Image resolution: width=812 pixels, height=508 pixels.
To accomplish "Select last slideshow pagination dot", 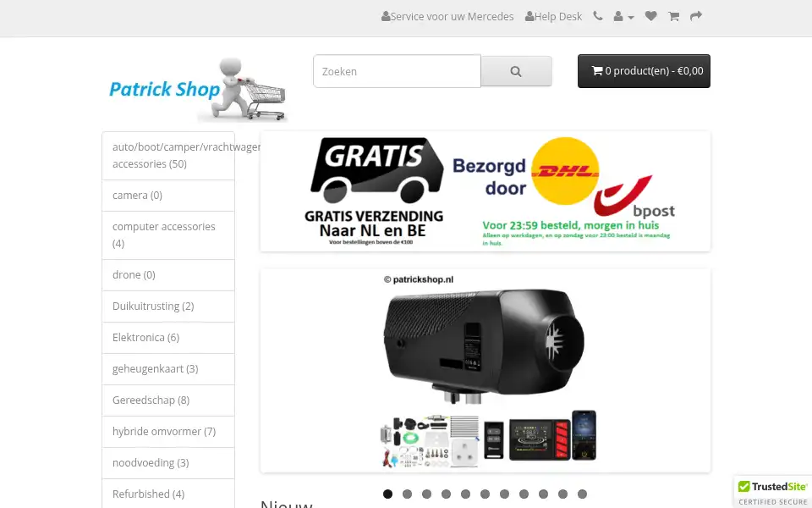I will [582, 494].
